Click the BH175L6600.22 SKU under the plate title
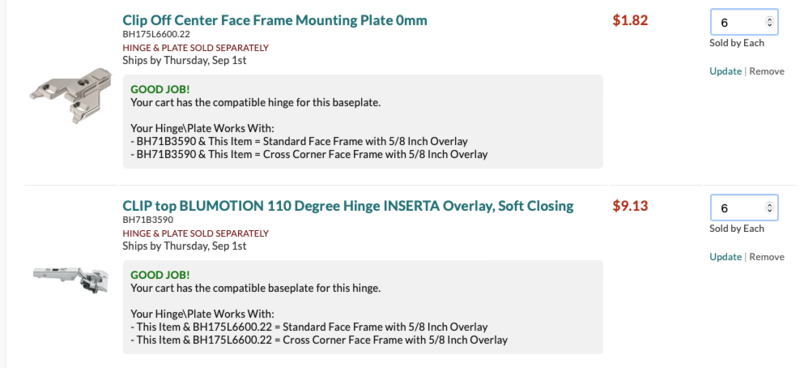This screenshot has height=368, width=800. 156,35
